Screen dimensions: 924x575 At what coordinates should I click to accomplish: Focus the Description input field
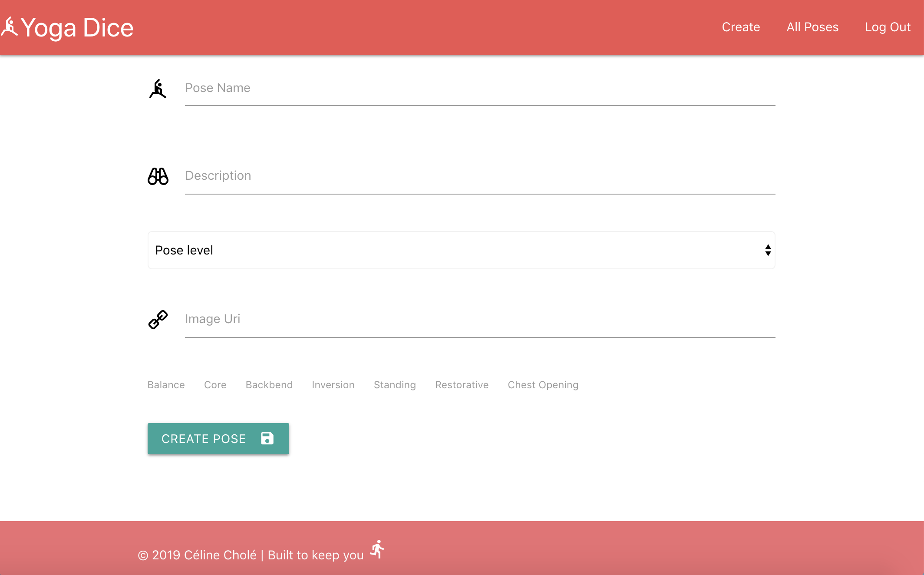point(480,176)
